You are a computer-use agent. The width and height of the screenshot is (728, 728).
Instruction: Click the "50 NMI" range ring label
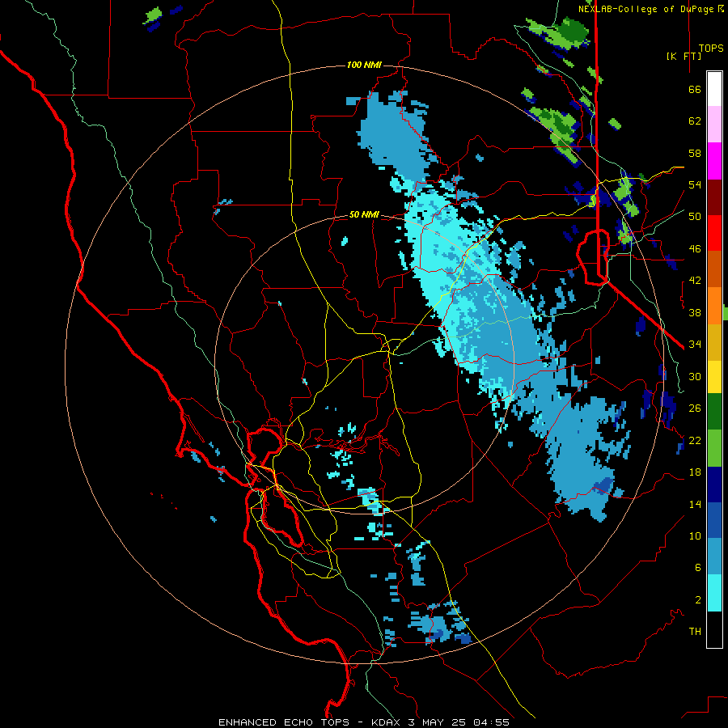tap(364, 214)
